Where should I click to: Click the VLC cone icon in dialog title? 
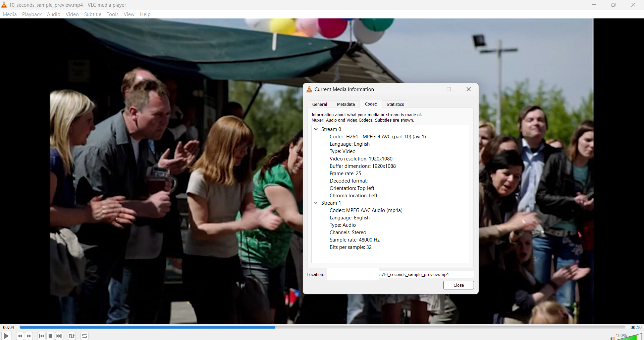[309, 89]
